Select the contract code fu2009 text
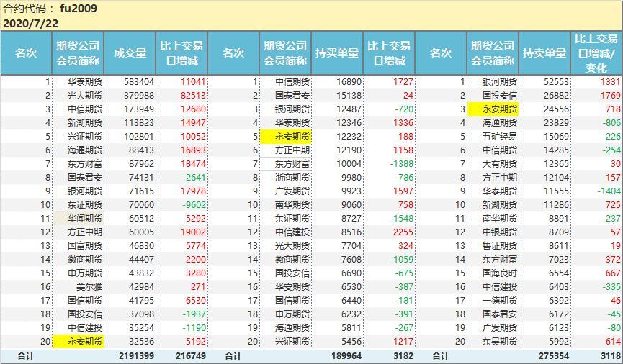 79,8
